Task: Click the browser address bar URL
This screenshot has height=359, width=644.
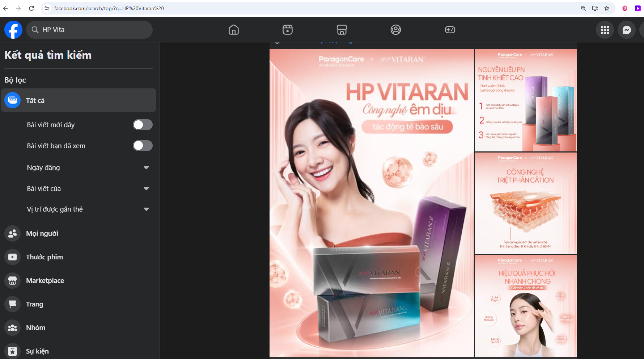Action: coord(109,8)
